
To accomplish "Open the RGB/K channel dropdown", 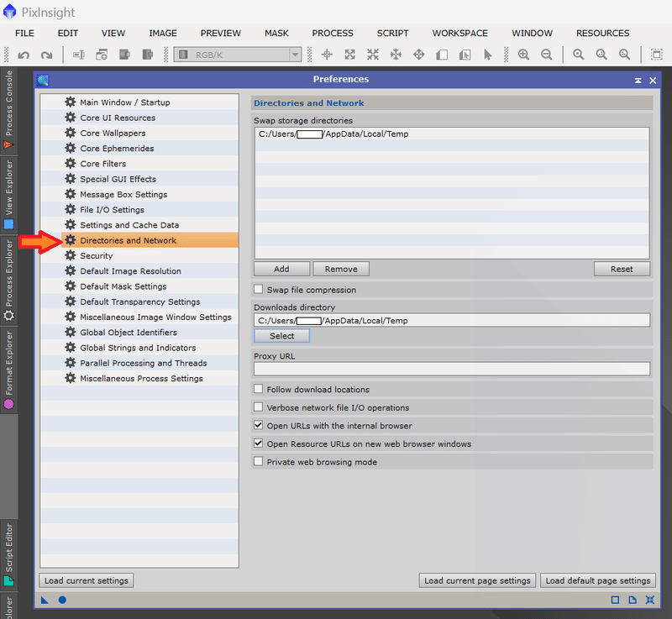I will pos(238,55).
